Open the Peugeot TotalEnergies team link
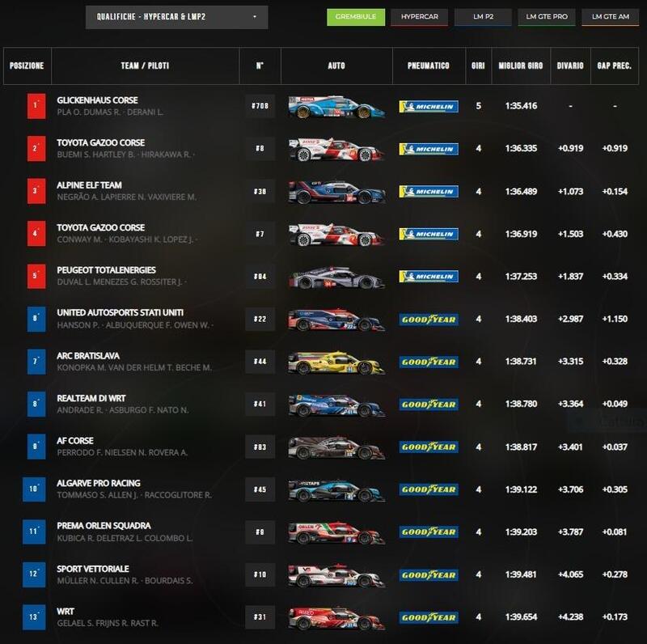This screenshot has height=644, width=647. coord(106,270)
